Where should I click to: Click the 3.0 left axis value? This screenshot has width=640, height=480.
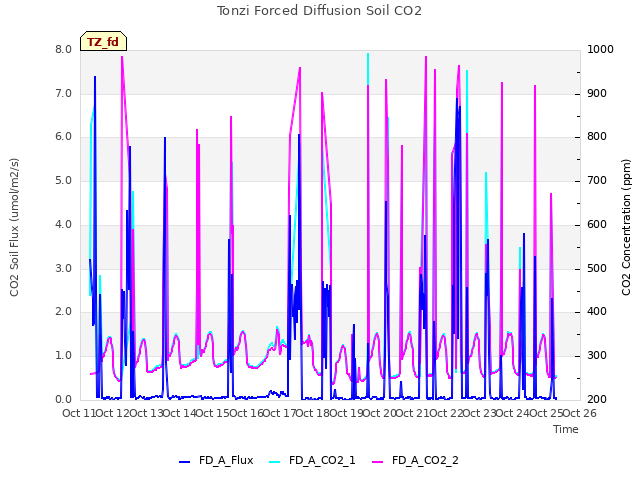(x=64, y=269)
